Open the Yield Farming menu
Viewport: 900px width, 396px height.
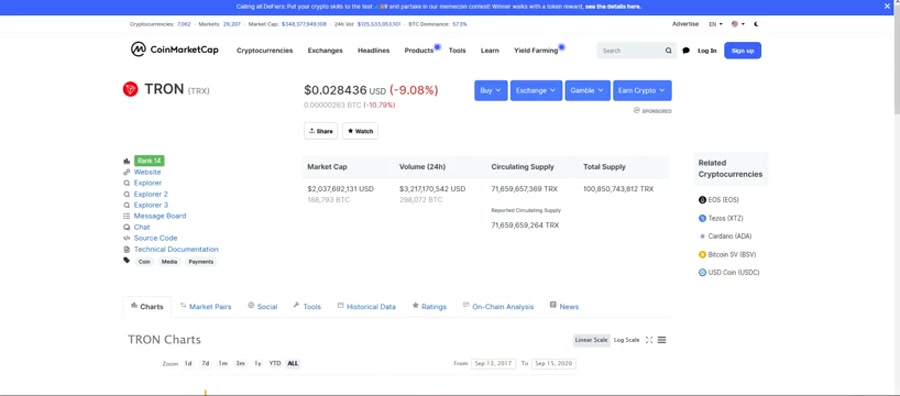click(x=536, y=51)
